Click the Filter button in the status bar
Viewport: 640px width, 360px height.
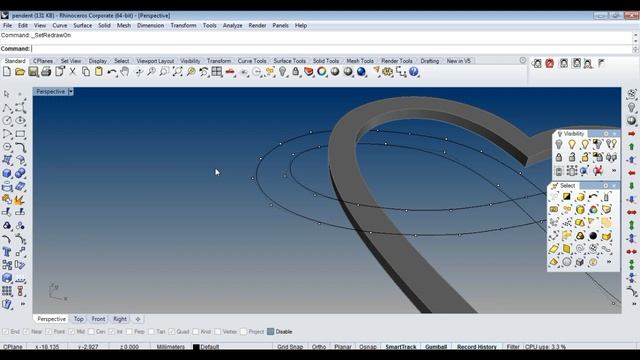click(x=513, y=347)
